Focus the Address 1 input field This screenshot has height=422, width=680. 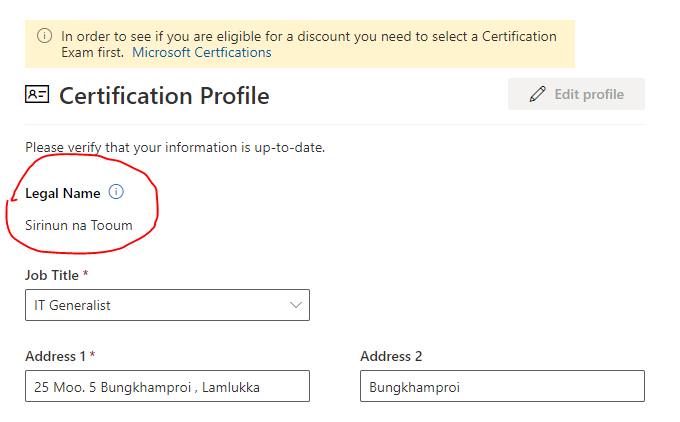tap(167, 386)
